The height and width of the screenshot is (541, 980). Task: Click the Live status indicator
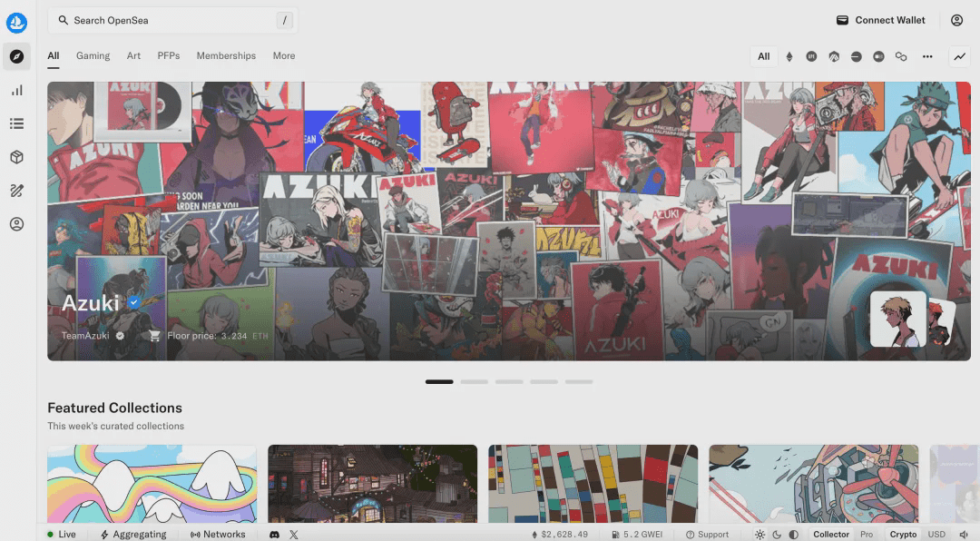click(x=62, y=534)
